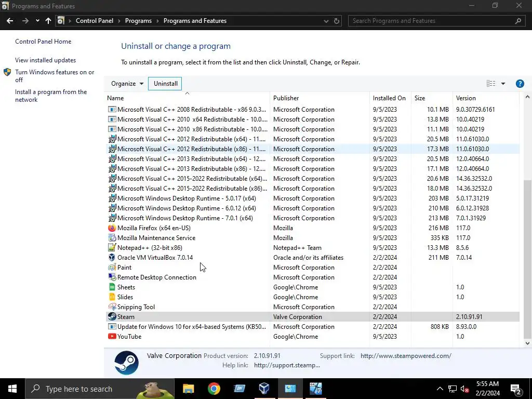This screenshot has height=399, width=532.
Task: Go forward with the forward arrow
Action: coord(25,21)
